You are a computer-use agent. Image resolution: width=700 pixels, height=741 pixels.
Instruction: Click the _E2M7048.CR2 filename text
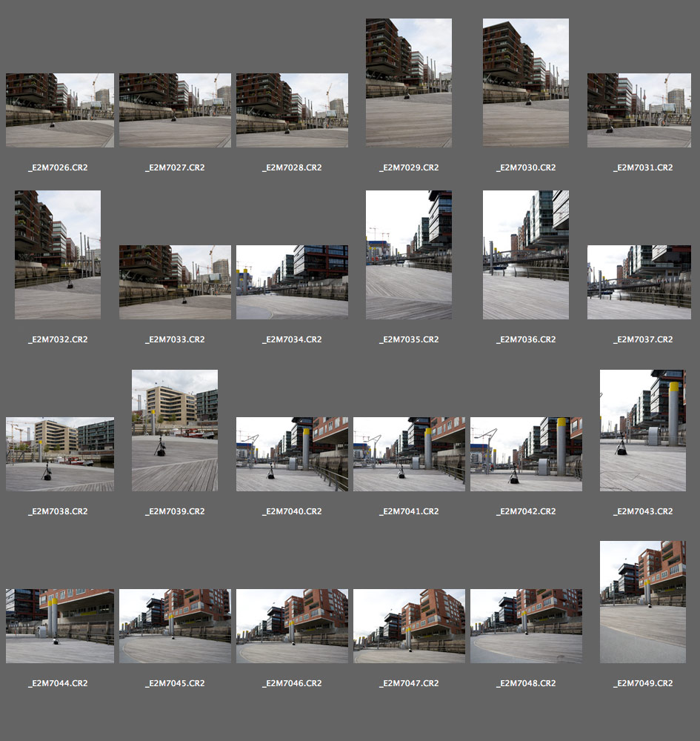[526, 683]
